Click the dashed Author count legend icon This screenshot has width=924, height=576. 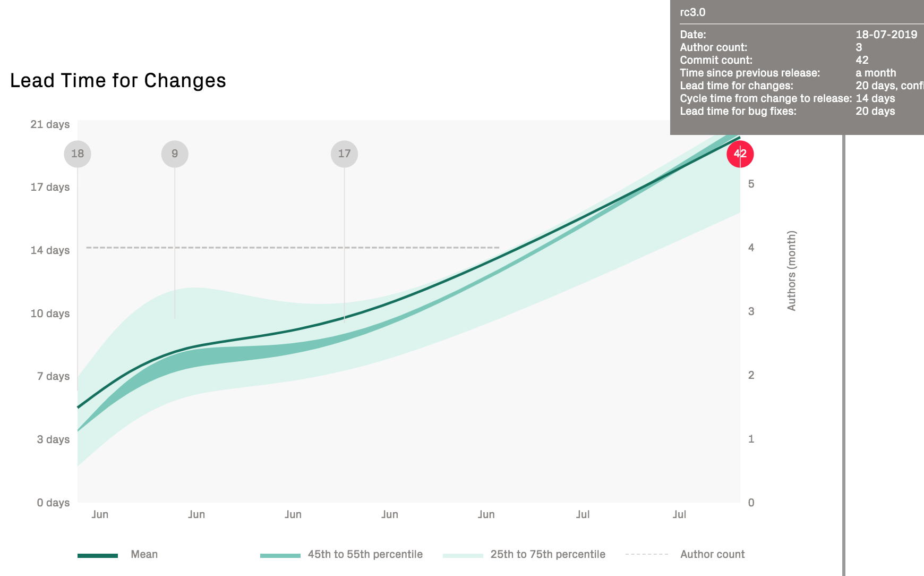(x=647, y=554)
